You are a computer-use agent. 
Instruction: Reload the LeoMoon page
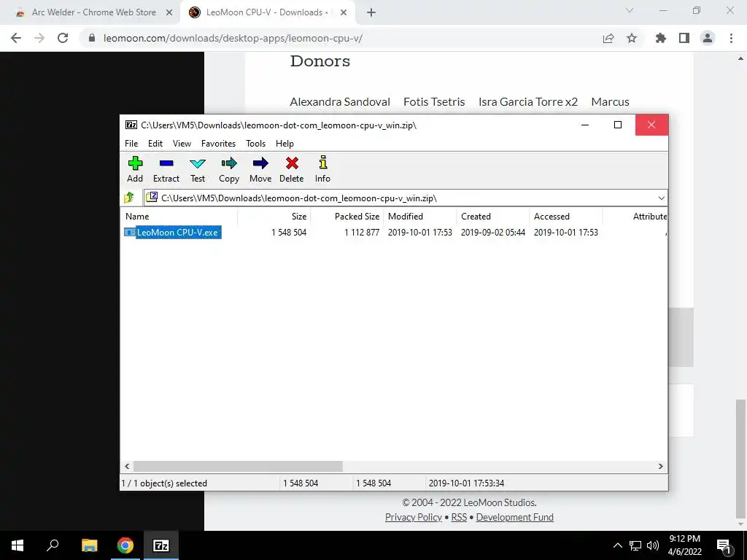pyautogui.click(x=63, y=38)
